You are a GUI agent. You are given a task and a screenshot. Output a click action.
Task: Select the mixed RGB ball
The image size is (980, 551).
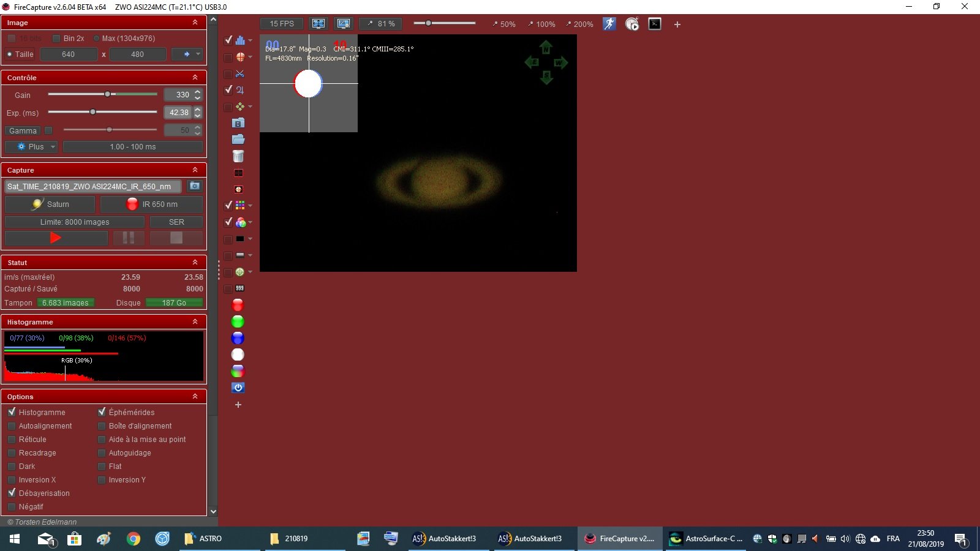pos(238,371)
